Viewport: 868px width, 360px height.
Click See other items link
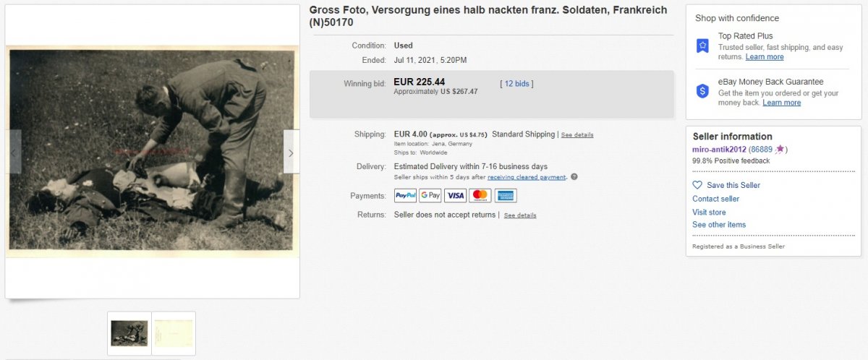pos(719,225)
